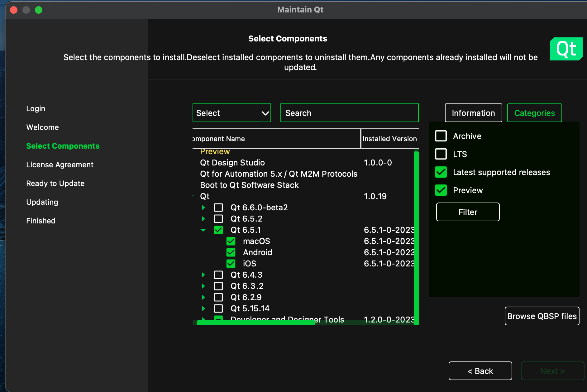Click the 1.0.19 version value
Screen dimensions: 587x392
point(375,196)
